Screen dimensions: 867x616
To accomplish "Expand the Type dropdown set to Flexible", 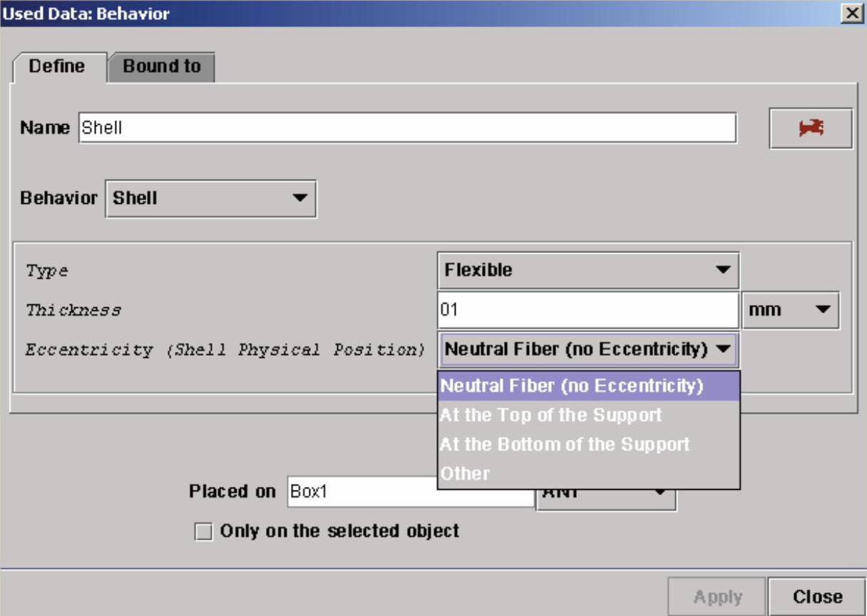I will click(588, 271).
